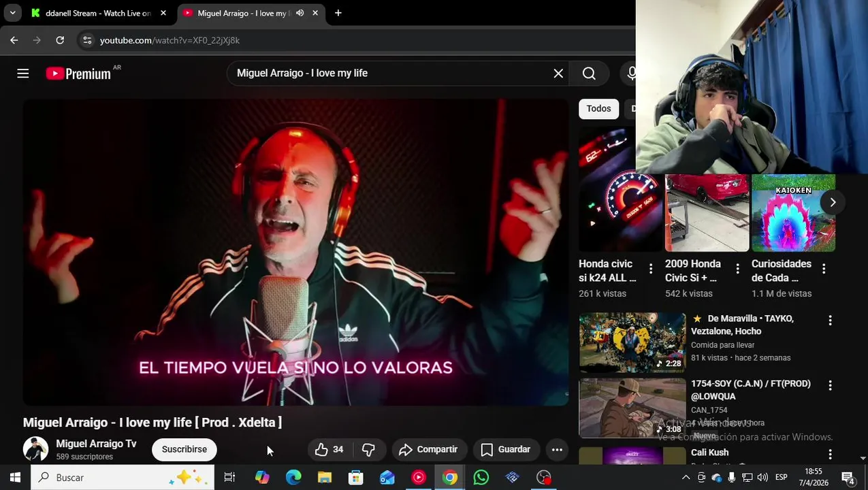Close the ddanell Stream tab
This screenshot has height=490, width=868.
pyautogui.click(x=163, y=13)
